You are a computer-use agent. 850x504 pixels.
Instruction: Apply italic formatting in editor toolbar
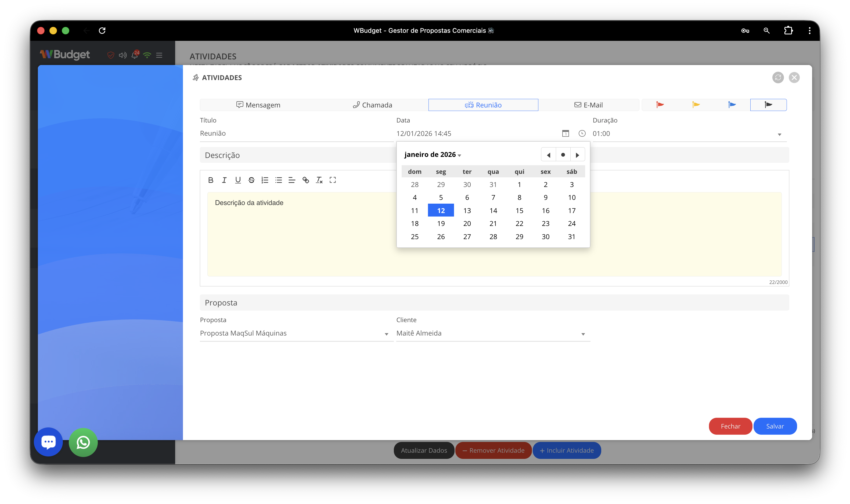tap(224, 180)
